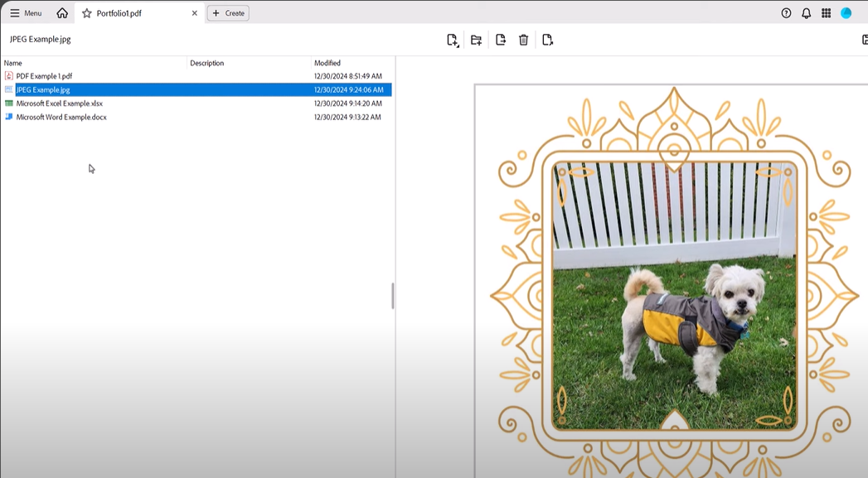Open the Adobe apps grid icon

coord(824,12)
